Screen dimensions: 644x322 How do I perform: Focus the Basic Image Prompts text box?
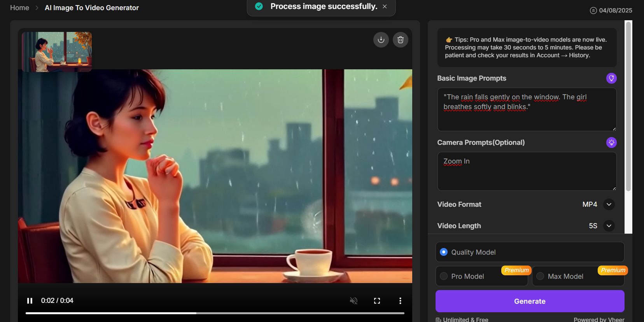527,109
